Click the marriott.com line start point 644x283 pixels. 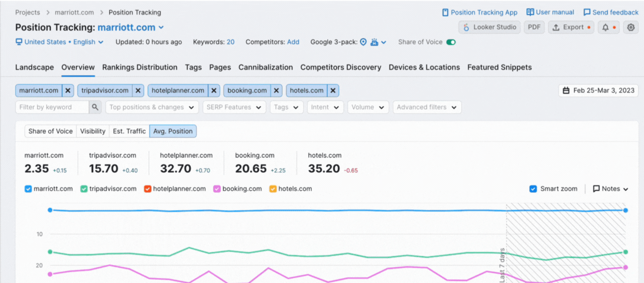pos(50,210)
